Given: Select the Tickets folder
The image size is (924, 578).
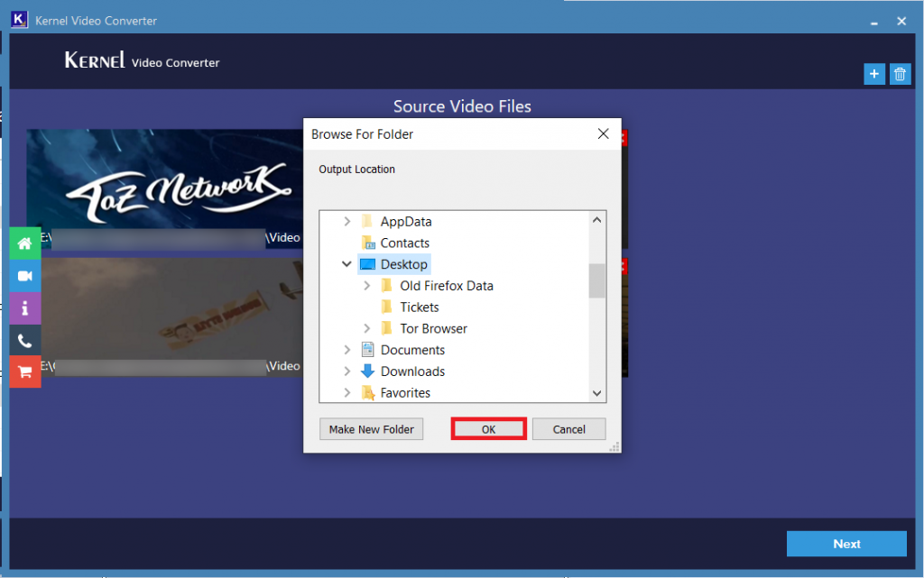Looking at the screenshot, I should [420, 307].
